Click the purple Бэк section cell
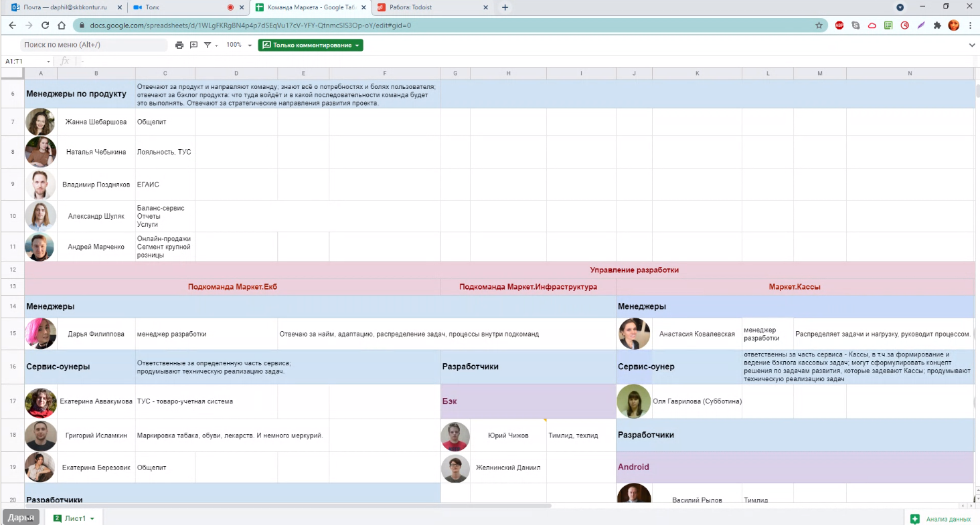 pyautogui.click(x=528, y=401)
